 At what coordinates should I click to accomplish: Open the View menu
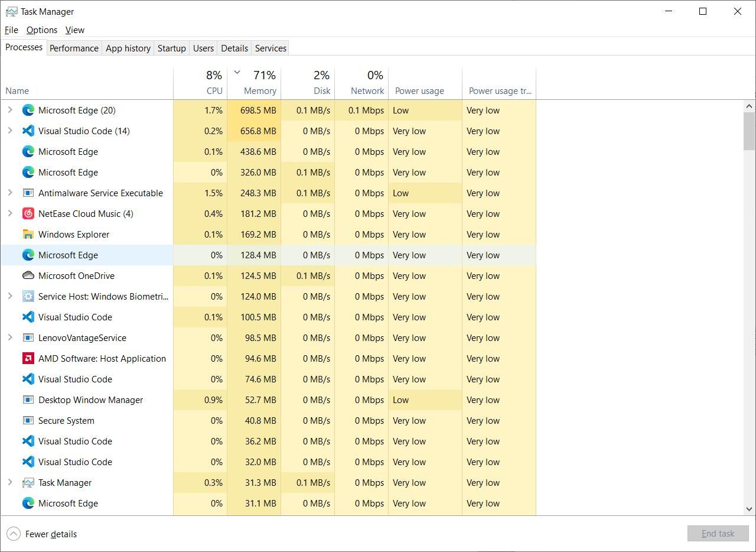pos(74,30)
